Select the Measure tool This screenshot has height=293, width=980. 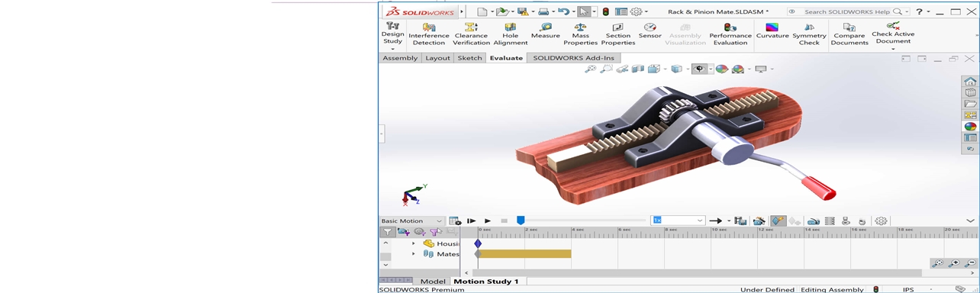(546, 31)
